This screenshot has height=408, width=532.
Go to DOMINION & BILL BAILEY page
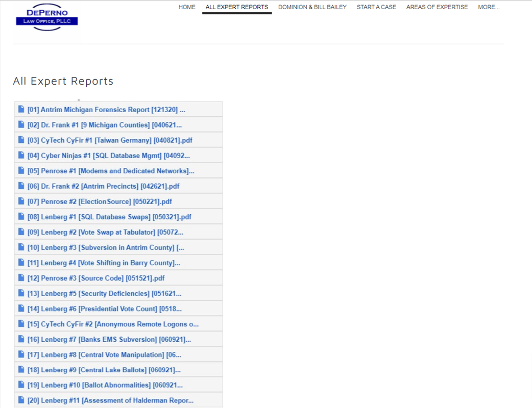coord(312,7)
